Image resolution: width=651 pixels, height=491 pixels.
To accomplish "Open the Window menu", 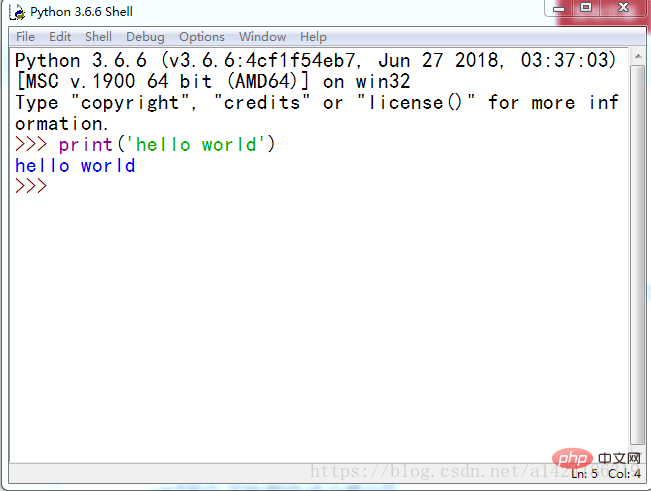I will pyautogui.click(x=262, y=37).
